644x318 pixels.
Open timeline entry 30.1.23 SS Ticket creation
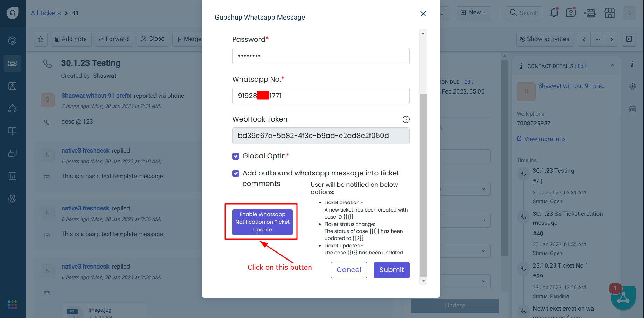coord(568,218)
